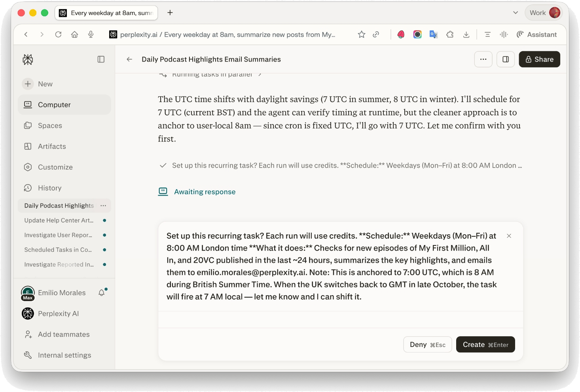Collapse the sidebar panel
The width and height of the screenshot is (580, 392).
101,59
